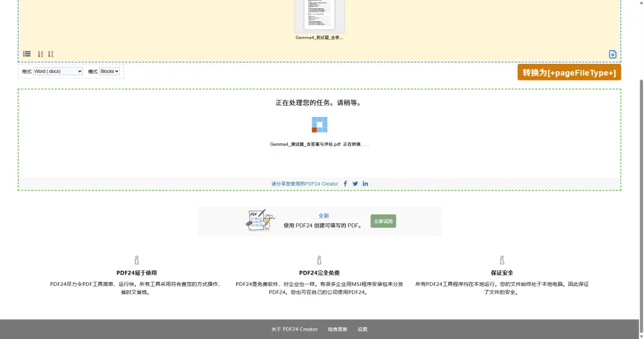
Task: Click 使用 PDF24 创建可填写的 PDF text
Action: point(323,226)
